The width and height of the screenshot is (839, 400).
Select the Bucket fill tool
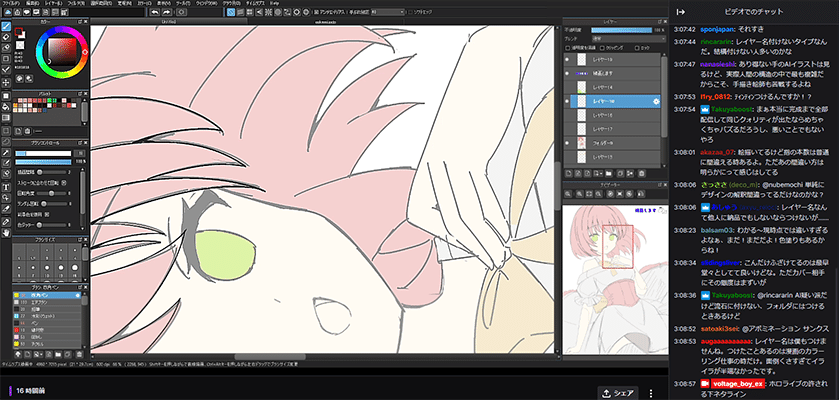tap(6, 106)
